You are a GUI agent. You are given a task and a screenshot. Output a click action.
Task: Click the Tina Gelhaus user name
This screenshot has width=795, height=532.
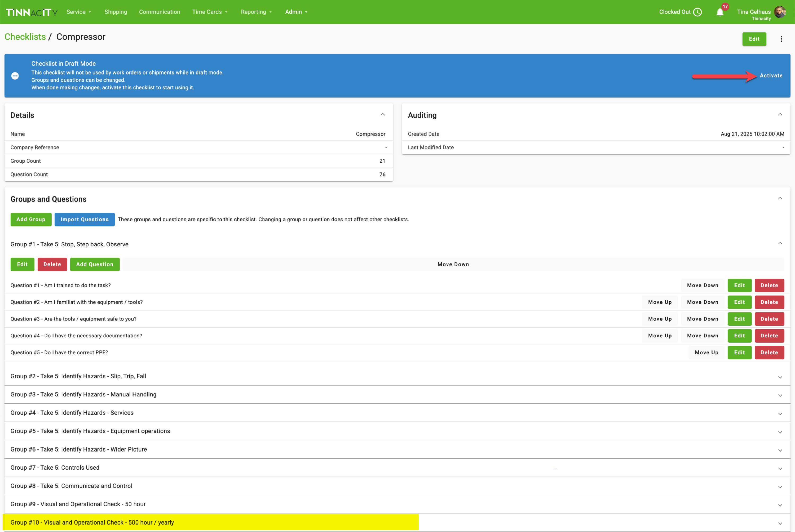click(754, 12)
